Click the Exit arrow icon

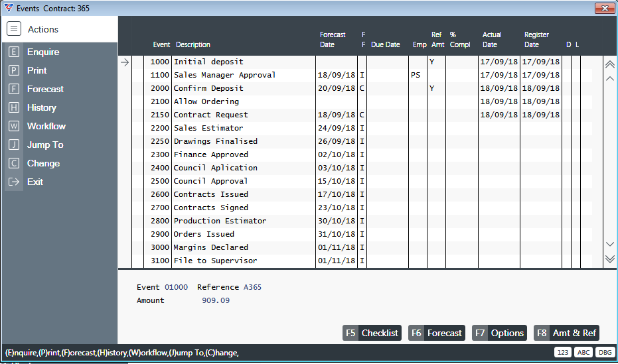[x=14, y=182]
